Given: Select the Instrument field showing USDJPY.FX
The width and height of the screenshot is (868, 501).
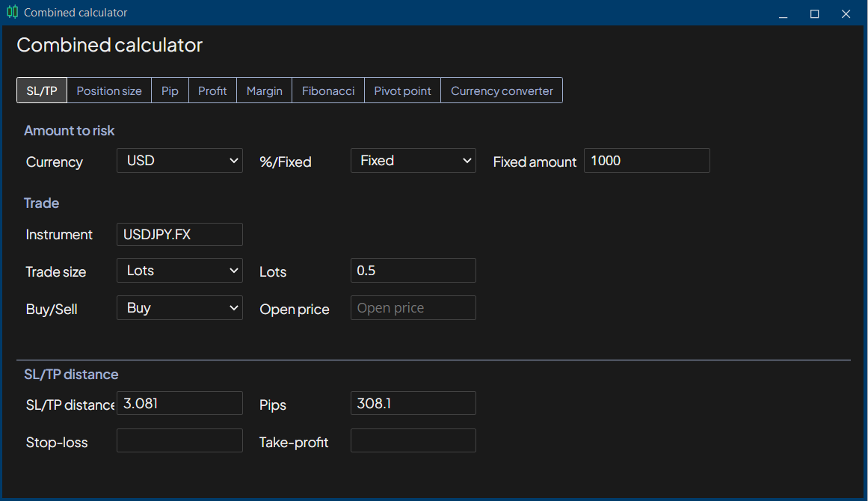Looking at the screenshot, I should (179, 234).
